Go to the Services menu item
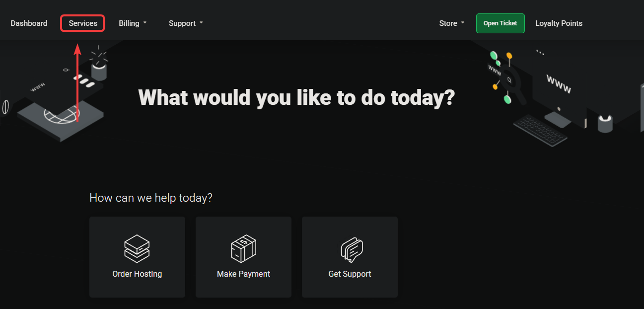The image size is (644, 309). pyautogui.click(x=83, y=23)
